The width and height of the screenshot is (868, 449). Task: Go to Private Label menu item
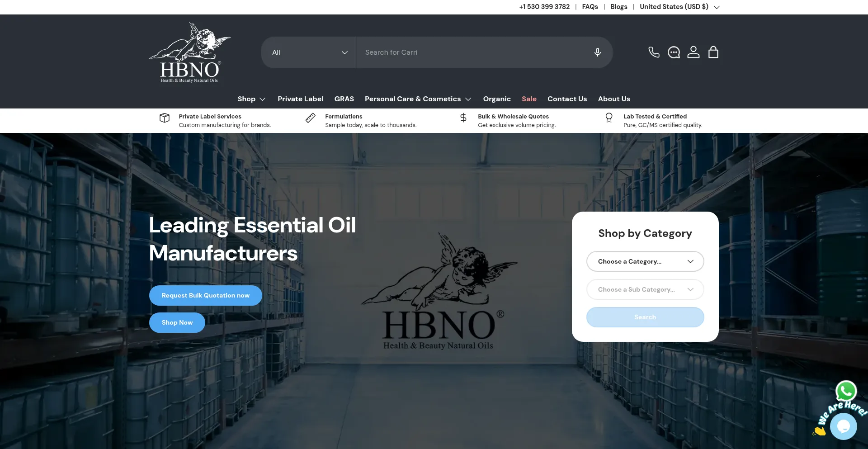301,99
